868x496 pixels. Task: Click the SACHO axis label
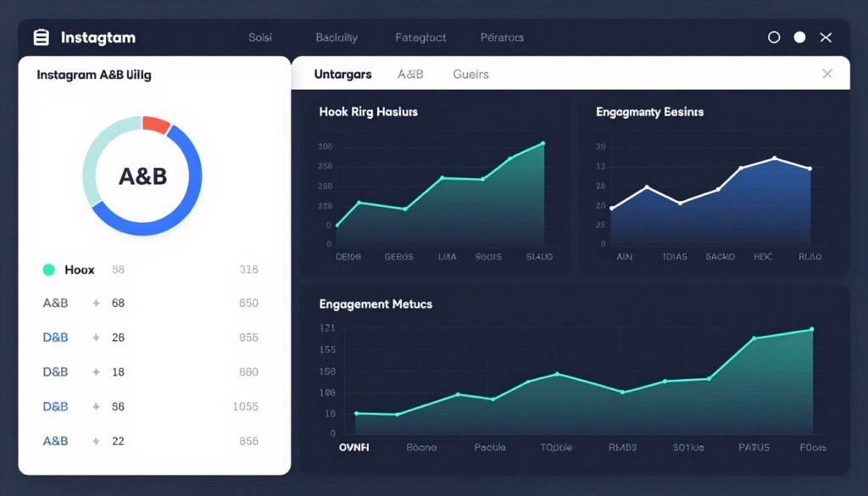(x=721, y=257)
